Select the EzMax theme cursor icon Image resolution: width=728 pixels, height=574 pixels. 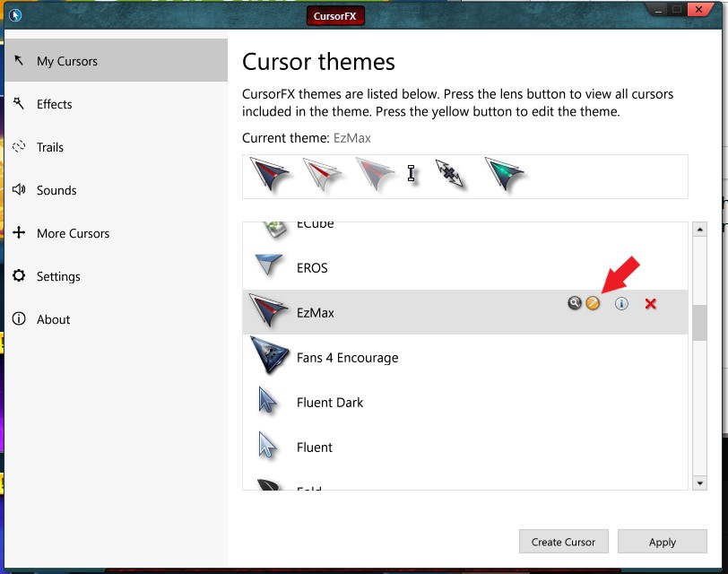coord(268,309)
